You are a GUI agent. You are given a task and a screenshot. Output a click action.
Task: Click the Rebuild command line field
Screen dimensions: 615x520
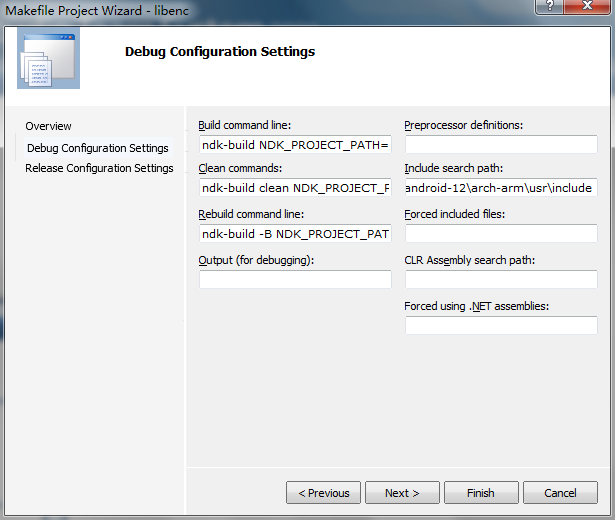click(x=294, y=234)
